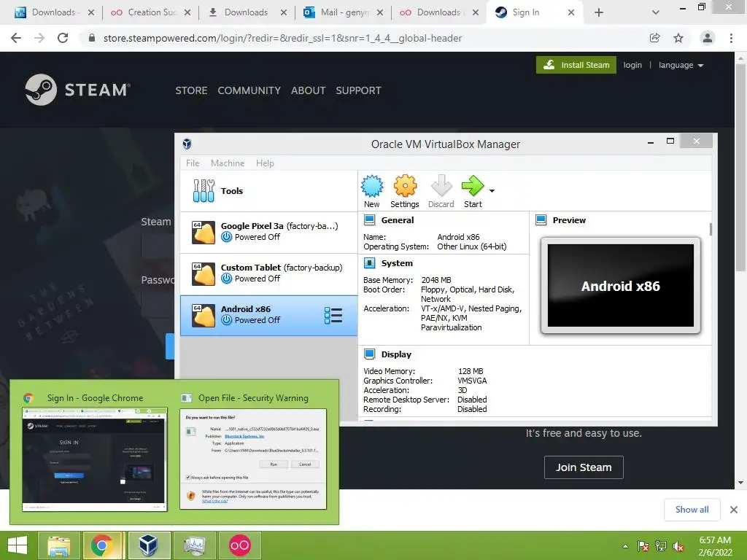This screenshot has width=747, height=560.
Task: Click the Action Center flag tray icon
Action: [643, 546]
